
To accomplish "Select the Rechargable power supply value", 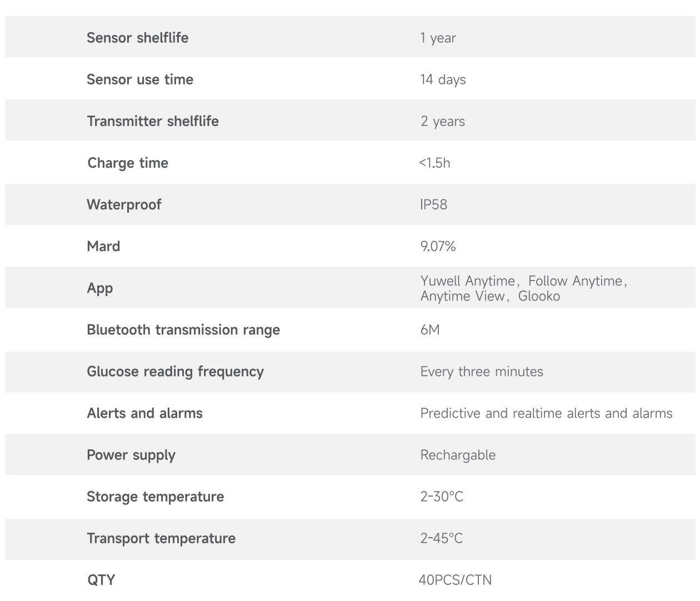I will [458, 455].
